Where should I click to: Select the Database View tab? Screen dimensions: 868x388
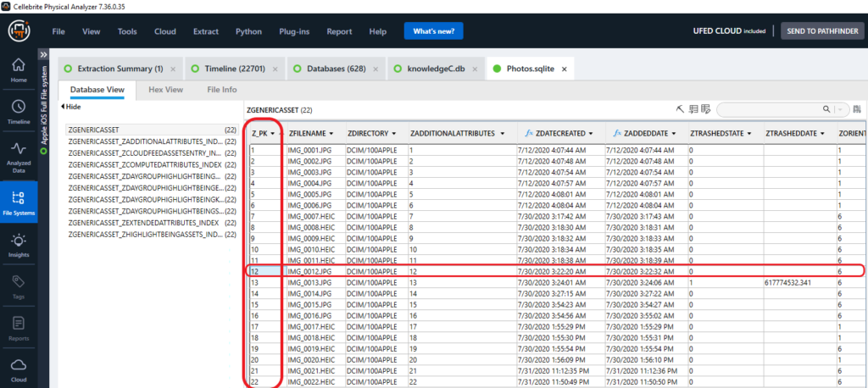(x=97, y=90)
